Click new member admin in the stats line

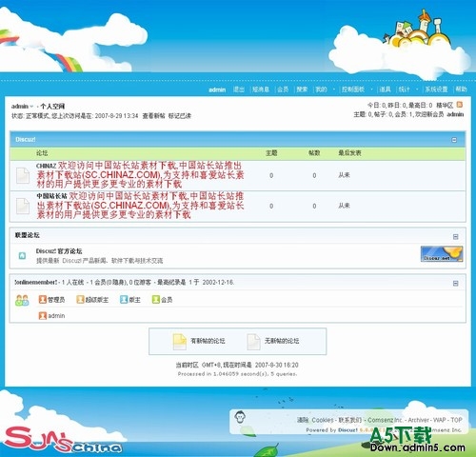[x=455, y=114]
